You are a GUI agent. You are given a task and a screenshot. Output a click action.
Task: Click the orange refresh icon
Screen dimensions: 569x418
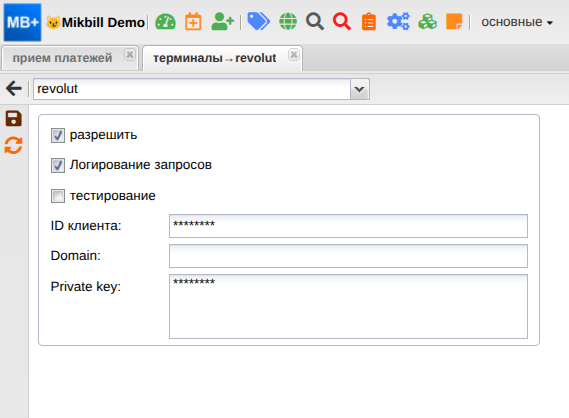pyautogui.click(x=13, y=146)
